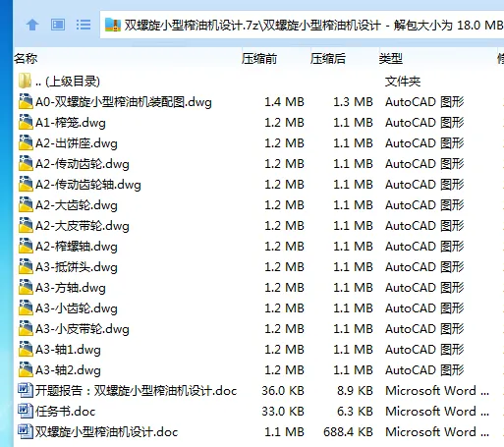
Task: Click 1.3 MB compressed size value
Action: point(353,102)
